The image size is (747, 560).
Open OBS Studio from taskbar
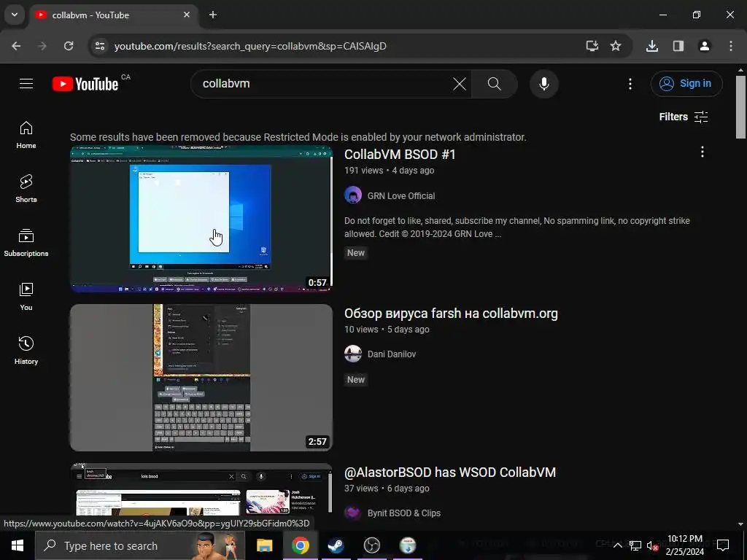[371, 545]
